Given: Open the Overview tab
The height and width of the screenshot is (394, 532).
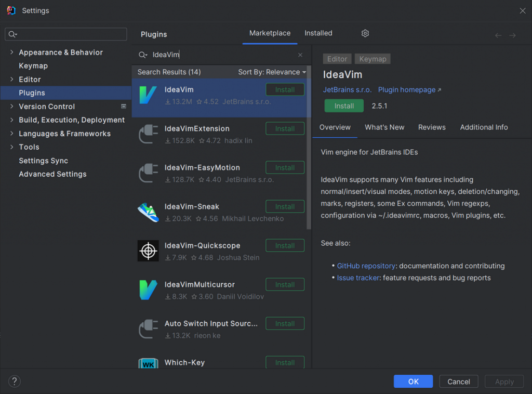Looking at the screenshot, I should [335, 127].
